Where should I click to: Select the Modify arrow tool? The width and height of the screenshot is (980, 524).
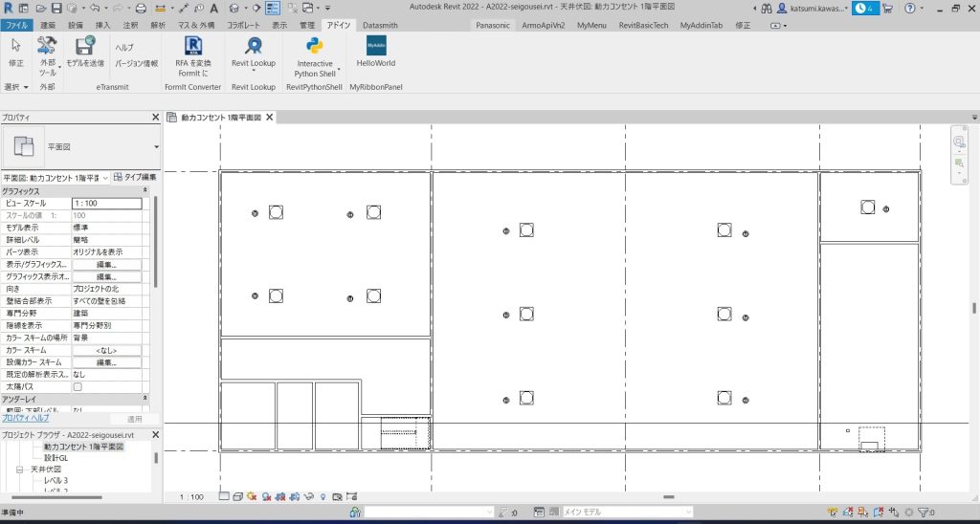(x=16, y=46)
